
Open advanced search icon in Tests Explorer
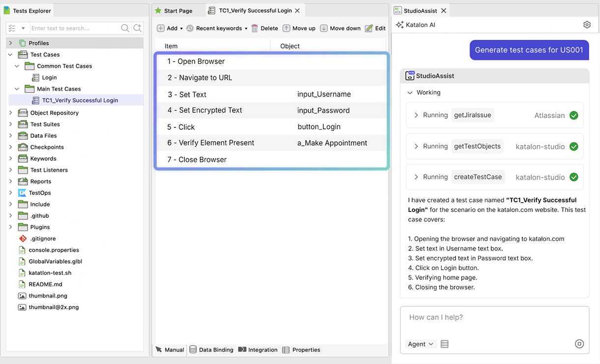tap(138, 28)
